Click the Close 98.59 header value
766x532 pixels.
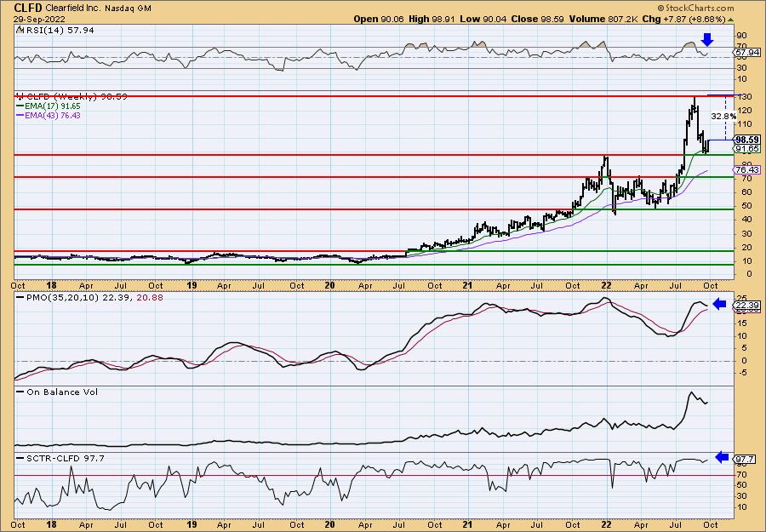(537, 19)
